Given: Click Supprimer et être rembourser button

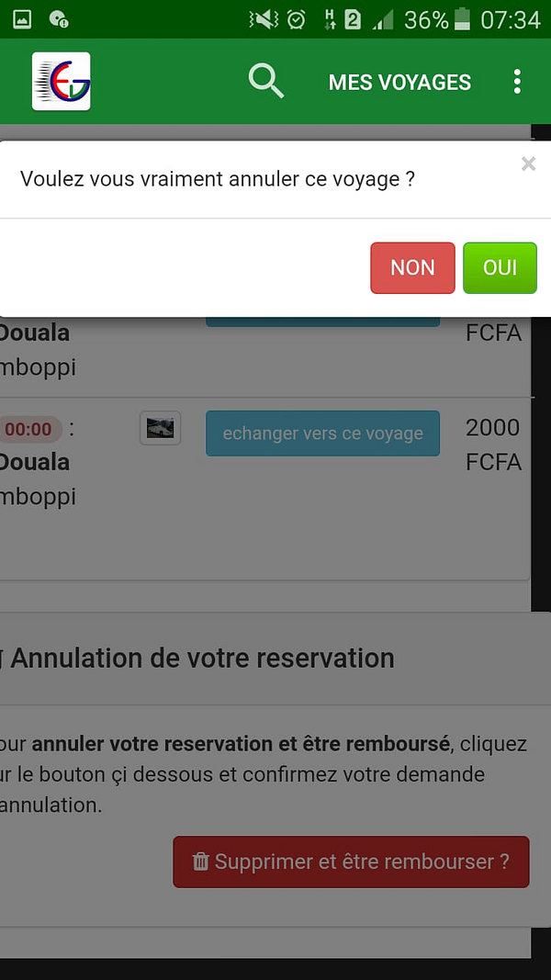Looking at the screenshot, I should point(351,862).
